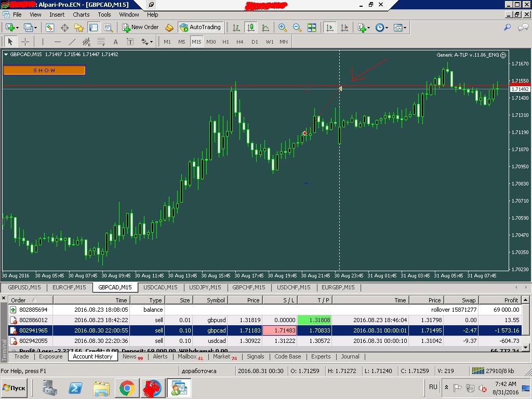
Task: Toggle chart Auto Scroll
Action: pos(329,28)
